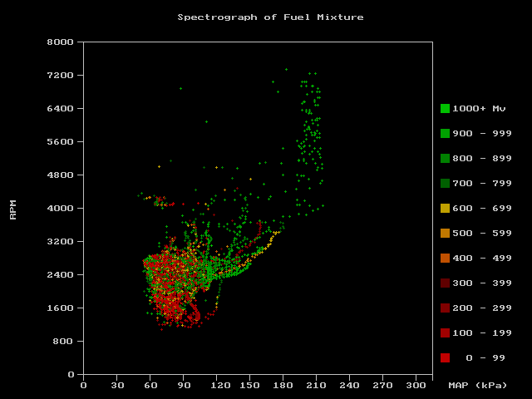Select the 900 - 999 legend color square
This screenshot has width=532, height=399.
tap(445, 133)
